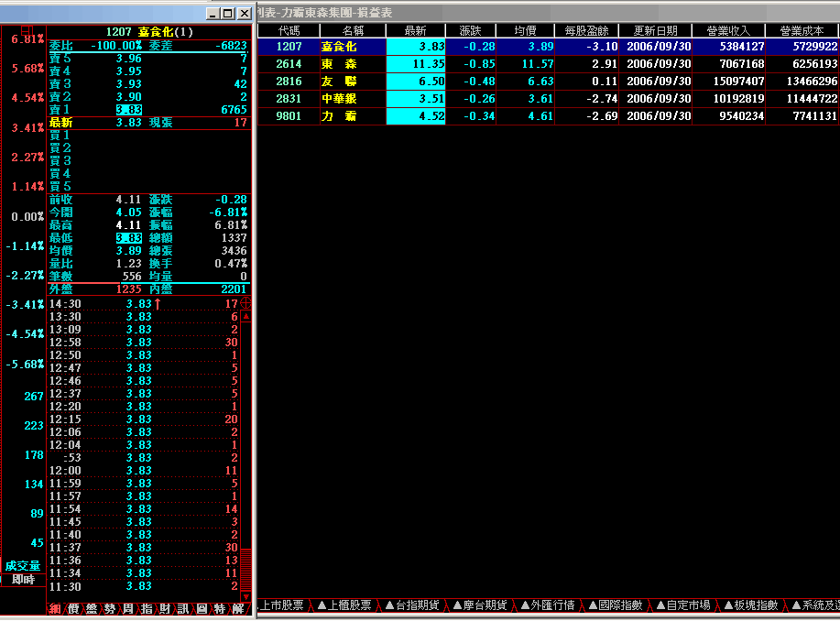Click the 11.35 latest price cell
Viewport: 840px width, 621px height.
[x=416, y=64]
